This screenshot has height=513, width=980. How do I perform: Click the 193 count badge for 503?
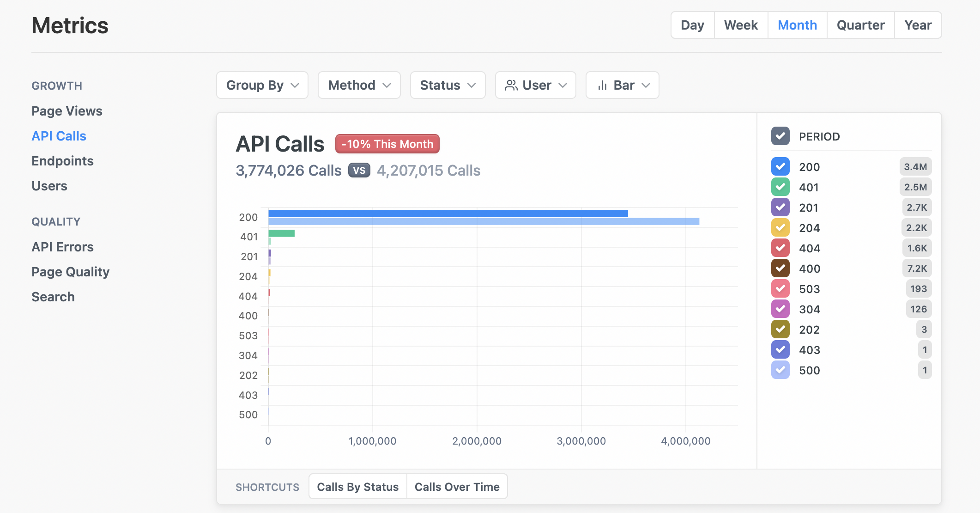click(x=918, y=289)
